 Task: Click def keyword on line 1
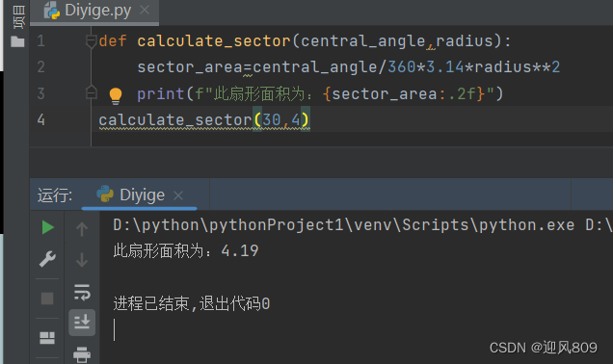(x=113, y=40)
